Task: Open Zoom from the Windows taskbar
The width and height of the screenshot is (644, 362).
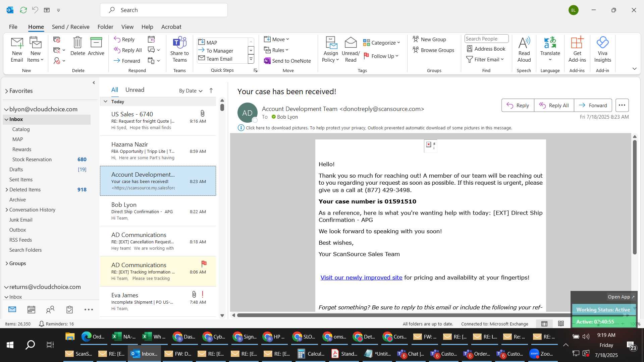Action: pos(541,354)
